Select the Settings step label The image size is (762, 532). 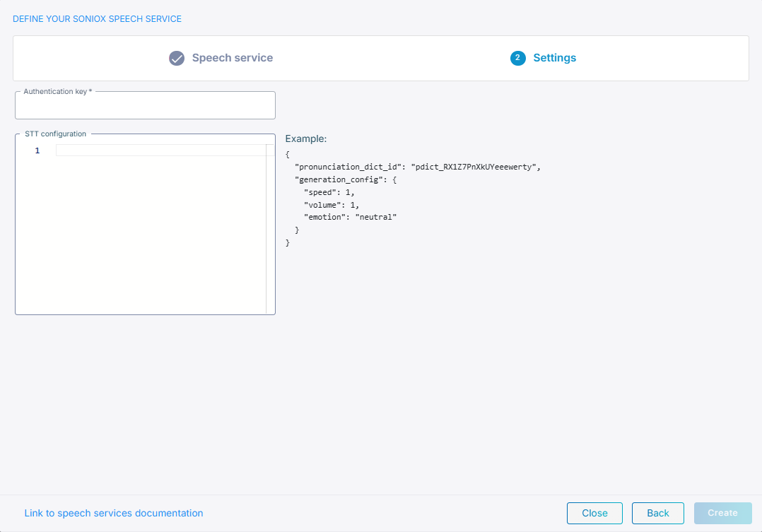coord(554,58)
